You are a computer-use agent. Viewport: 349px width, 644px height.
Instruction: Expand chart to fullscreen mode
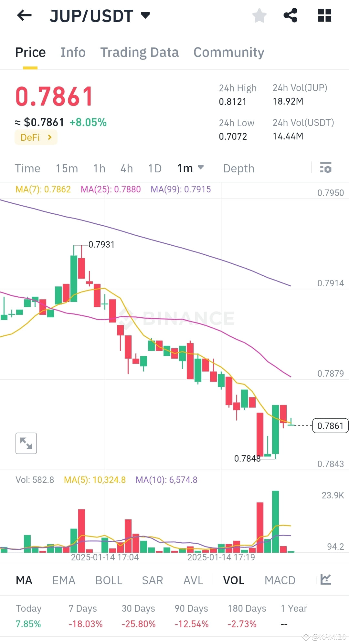[x=26, y=443]
